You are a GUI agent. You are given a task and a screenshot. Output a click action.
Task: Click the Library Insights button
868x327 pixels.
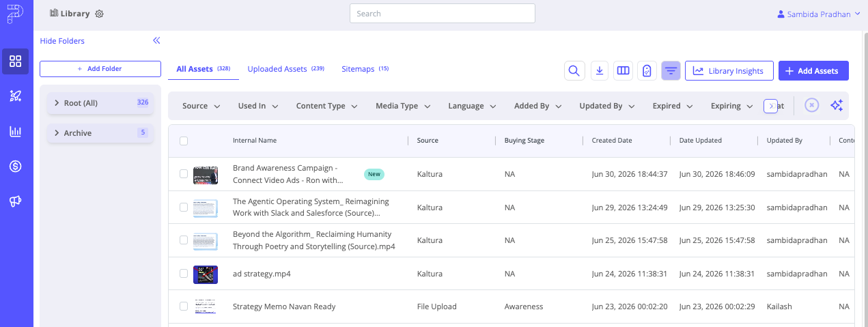(x=729, y=70)
